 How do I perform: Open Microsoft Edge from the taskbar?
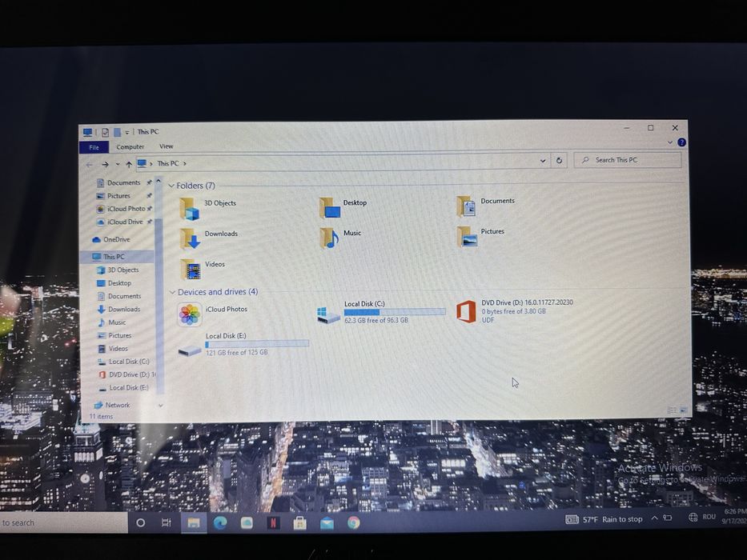(220, 523)
